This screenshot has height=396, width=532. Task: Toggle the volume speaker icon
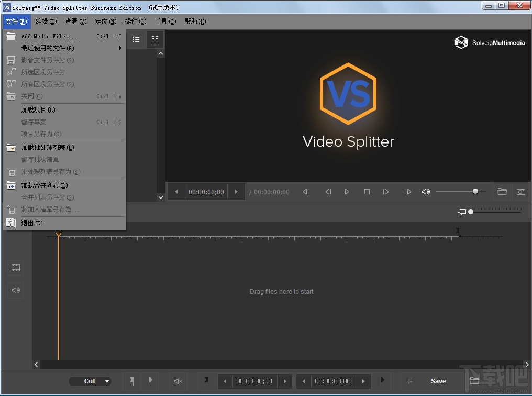tap(425, 191)
